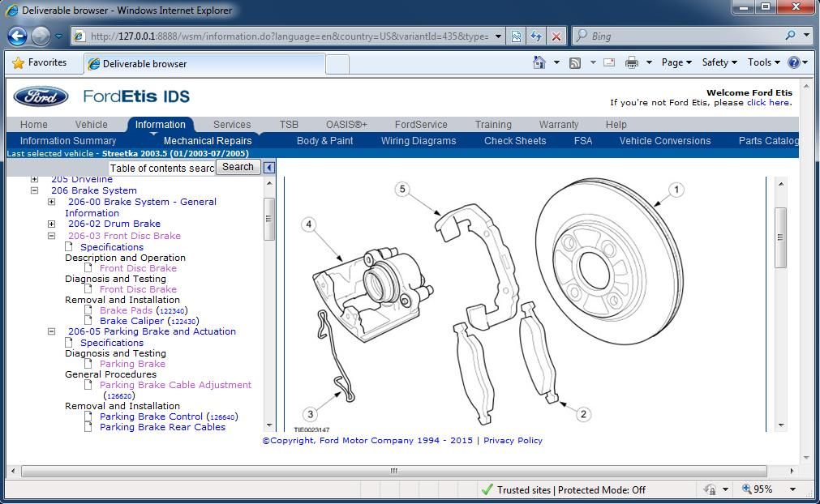Click the Deliverable browser tab
Viewport: 820px width, 504px height.
point(204,64)
